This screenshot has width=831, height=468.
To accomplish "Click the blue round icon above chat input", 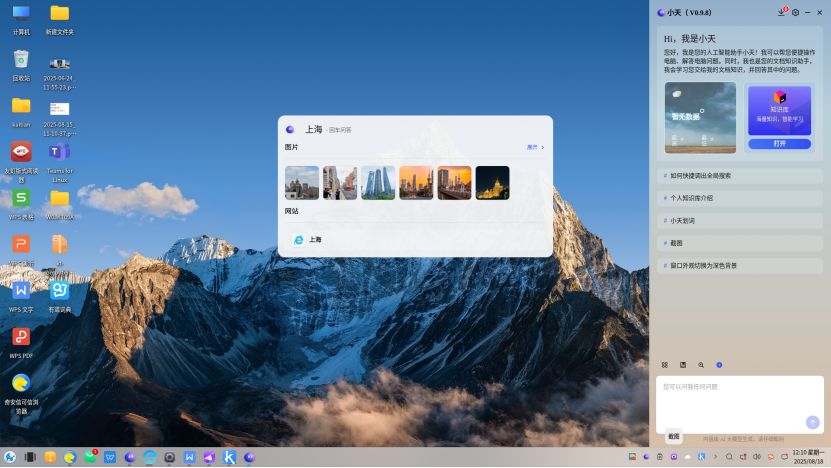I will click(719, 365).
